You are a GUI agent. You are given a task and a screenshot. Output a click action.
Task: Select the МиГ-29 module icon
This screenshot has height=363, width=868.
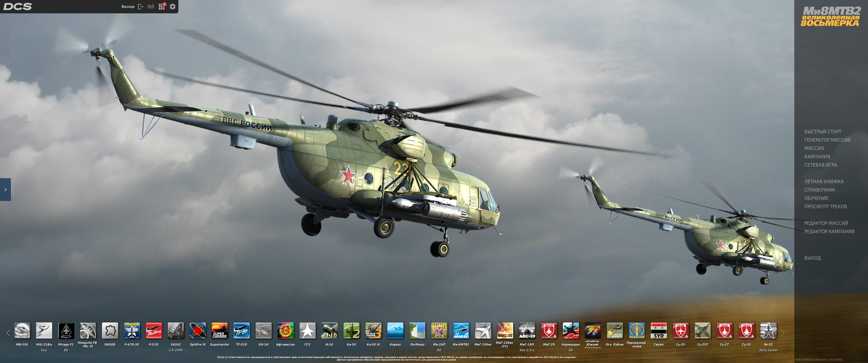click(549, 330)
